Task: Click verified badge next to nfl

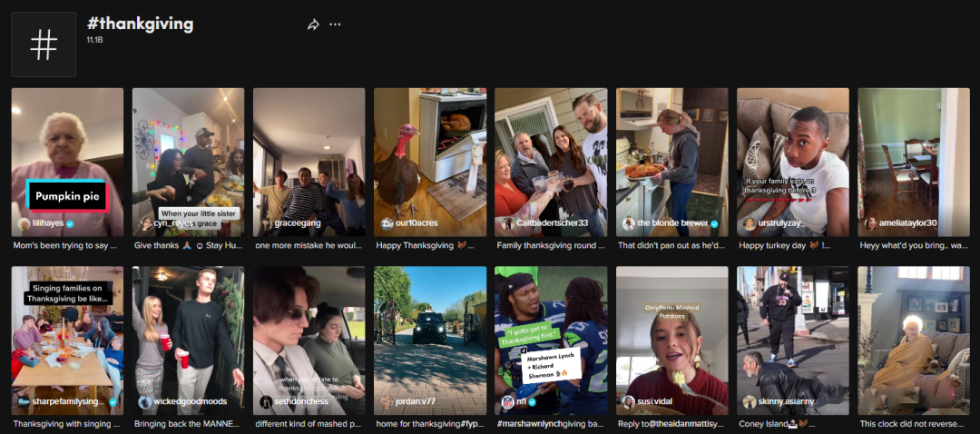Action: [532, 402]
